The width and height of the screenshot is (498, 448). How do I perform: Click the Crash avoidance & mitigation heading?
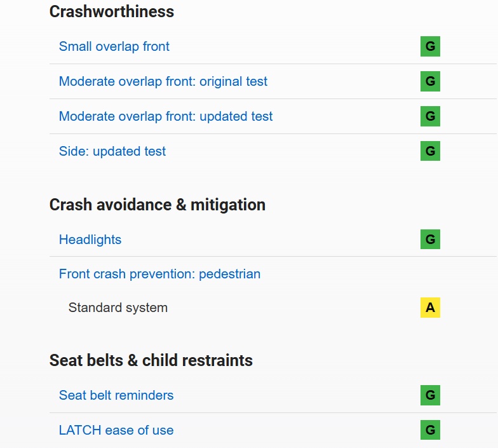pos(158,205)
